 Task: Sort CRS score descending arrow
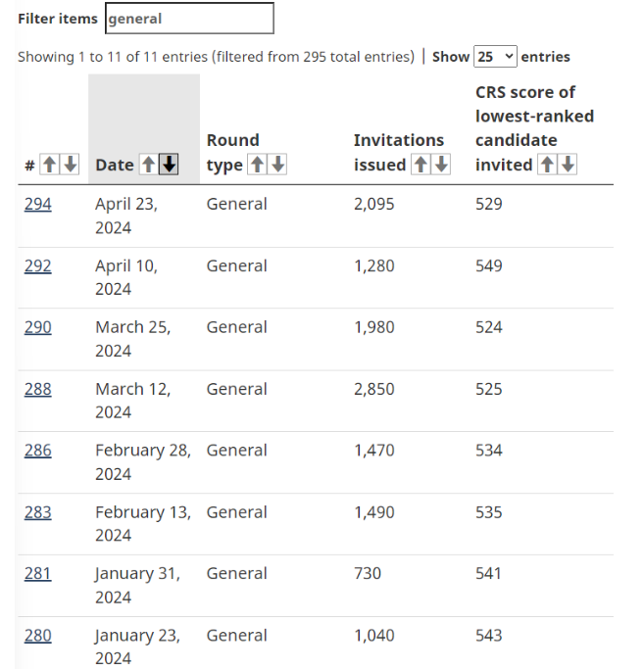tap(568, 166)
